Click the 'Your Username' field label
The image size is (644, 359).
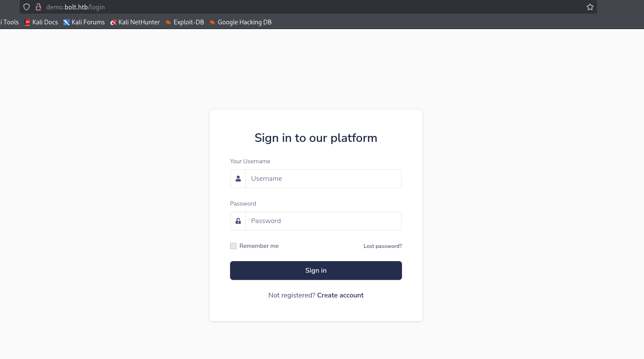[x=250, y=161]
